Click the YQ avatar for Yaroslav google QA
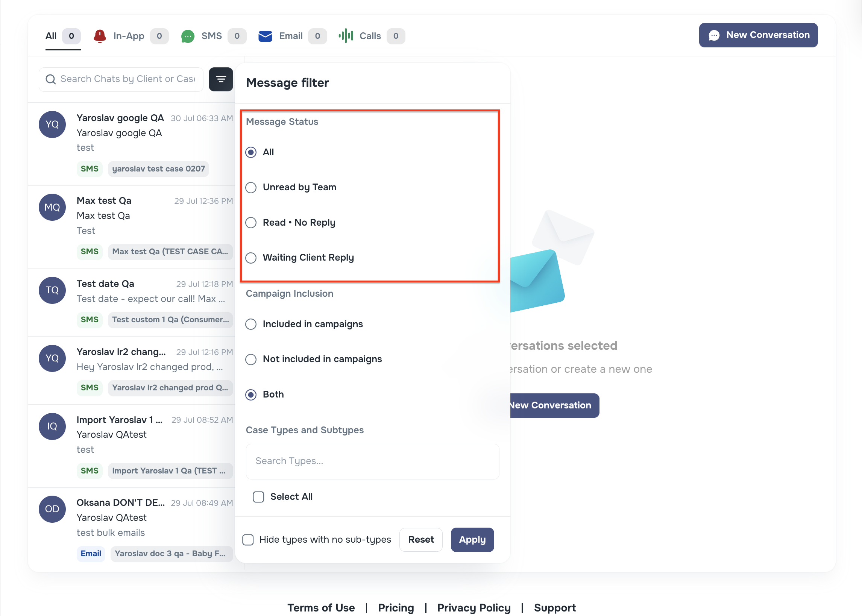The width and height of the screenshot is (862, 616). 52,124
